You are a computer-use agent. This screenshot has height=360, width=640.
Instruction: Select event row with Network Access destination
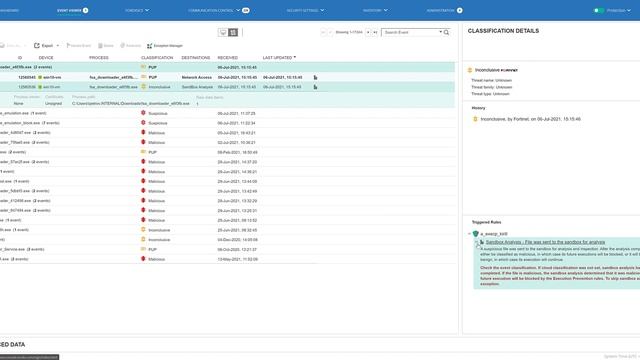click(x=227, y=77)
